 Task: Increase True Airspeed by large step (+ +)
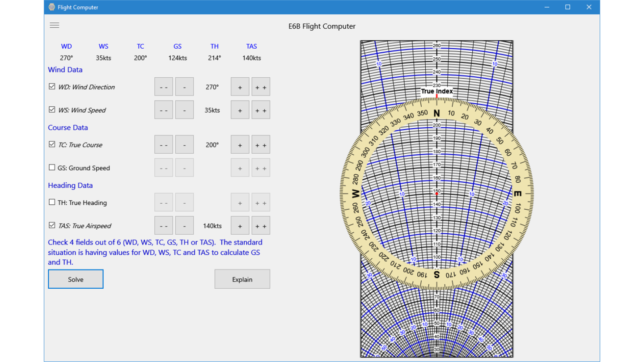click(261, 226)
